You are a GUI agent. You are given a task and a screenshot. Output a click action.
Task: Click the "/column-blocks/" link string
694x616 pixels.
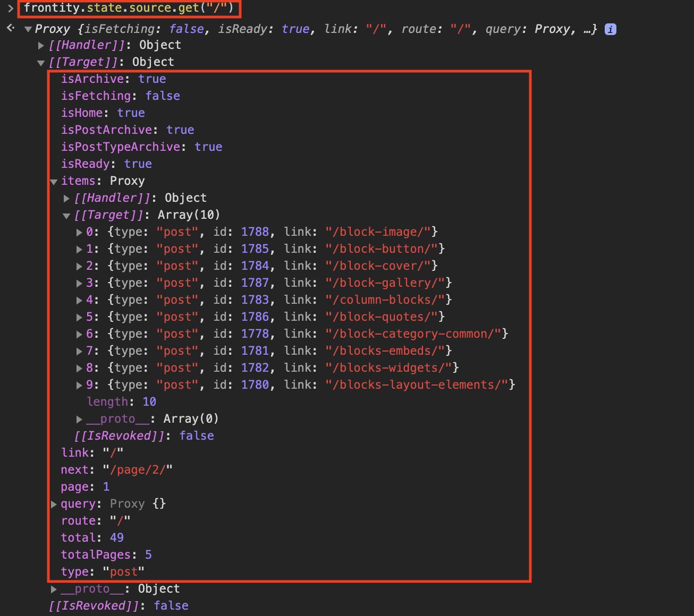pyautogui.click(x=385, y=300)
